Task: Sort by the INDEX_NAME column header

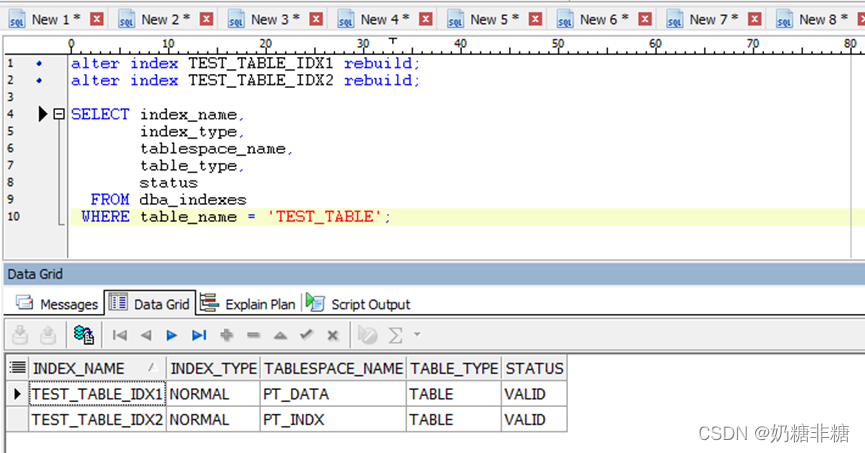Action: point(98,368)
